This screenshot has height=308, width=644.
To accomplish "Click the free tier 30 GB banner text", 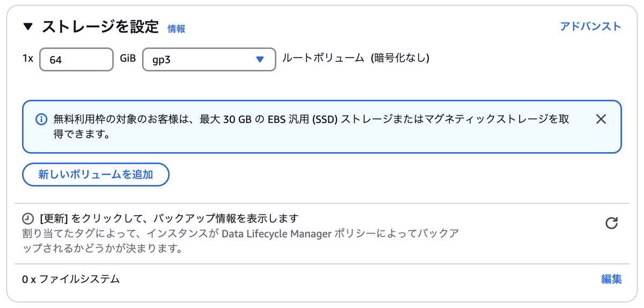I will coord(311,126).
